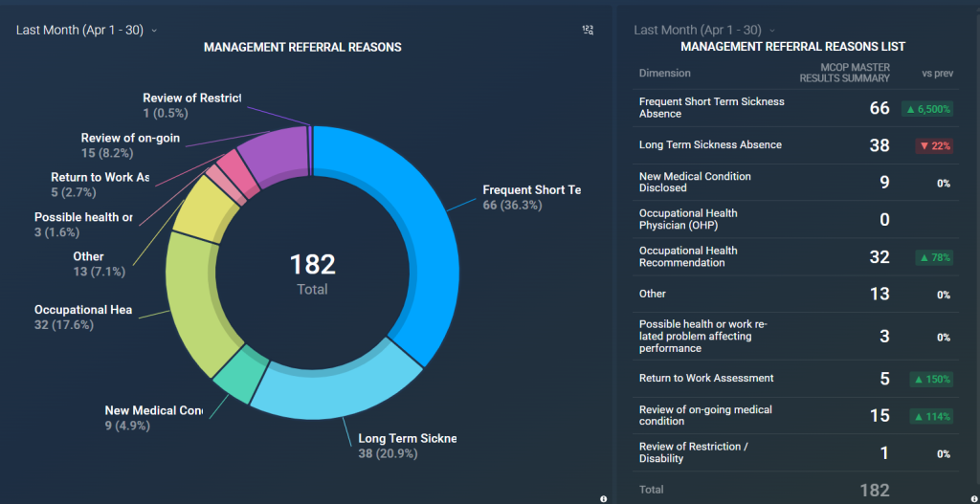Screen dimensions: 980x504
Task: Click the green 114% increase badge
Action: click(932, 417)
